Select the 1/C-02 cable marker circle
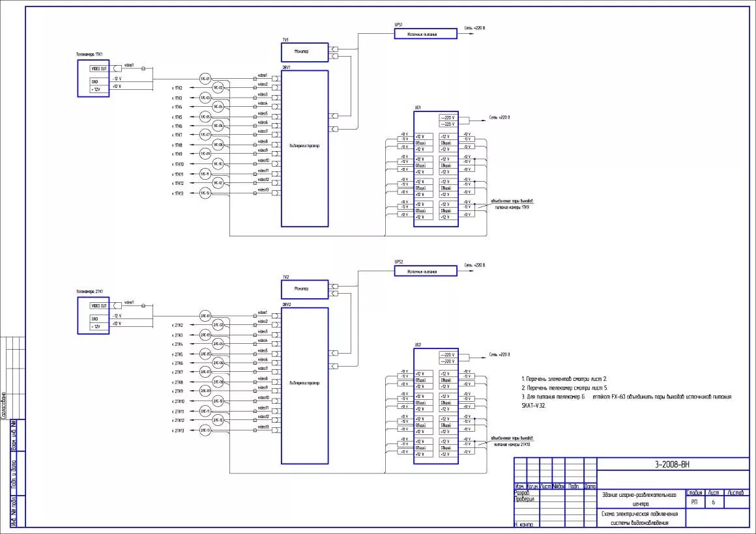756x534 pixels. coord(218,88)
